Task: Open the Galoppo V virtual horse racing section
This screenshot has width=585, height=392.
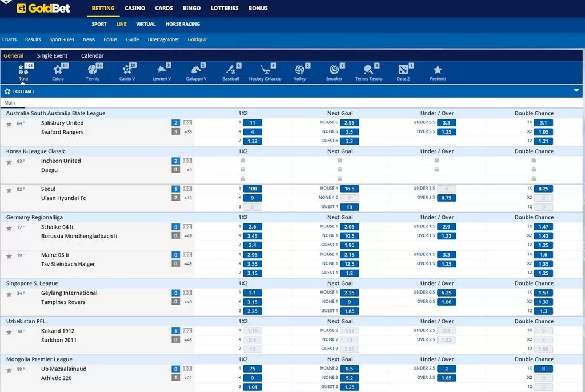Action: click(x=196, y=70)
